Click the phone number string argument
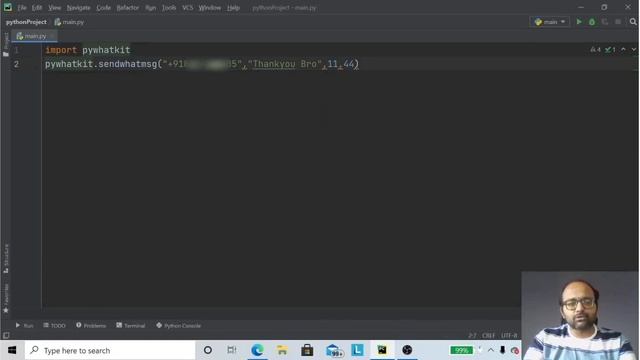The width and height of the screenshot is (640, 360). [x=202, y=64]
